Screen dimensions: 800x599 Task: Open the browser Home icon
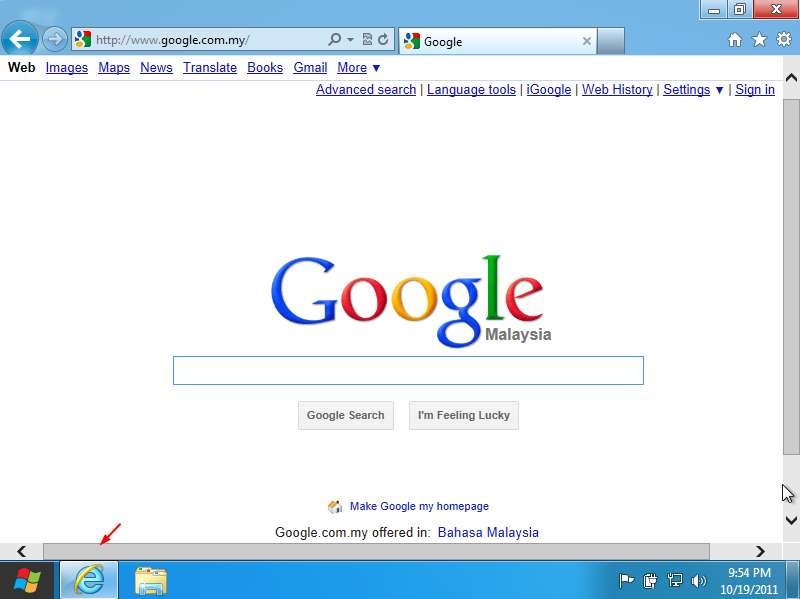coord(735,39)
